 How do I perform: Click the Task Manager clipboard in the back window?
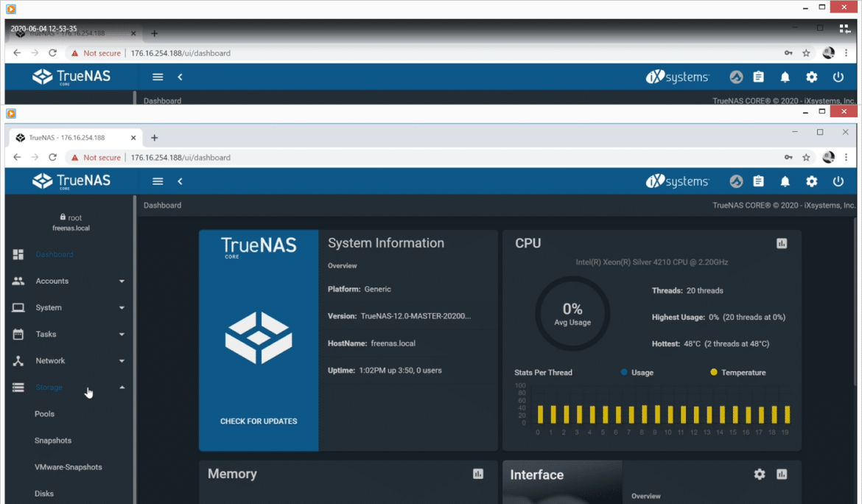coord(759,77)
